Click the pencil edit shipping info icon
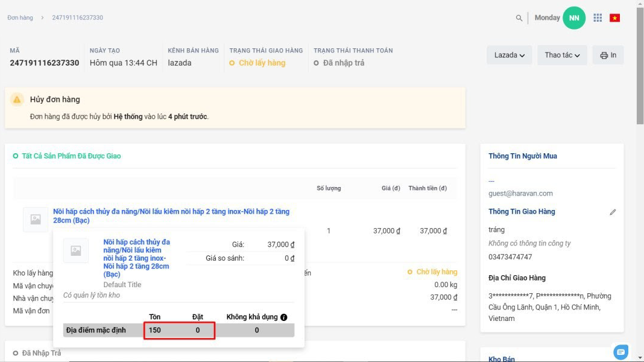This screenshot has width=644, height=362. click(613, 212)
